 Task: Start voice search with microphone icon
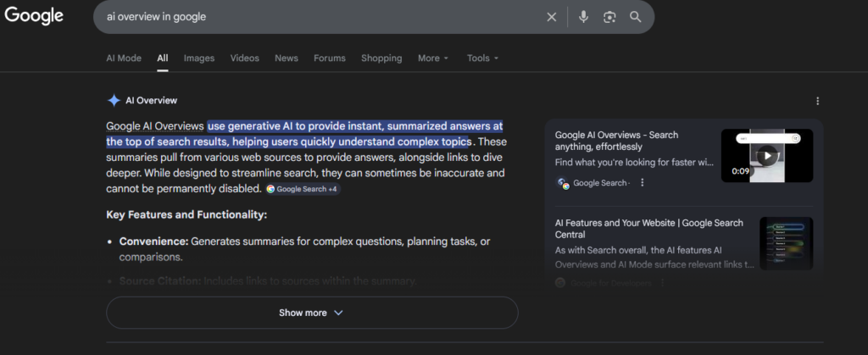point(583,17)
